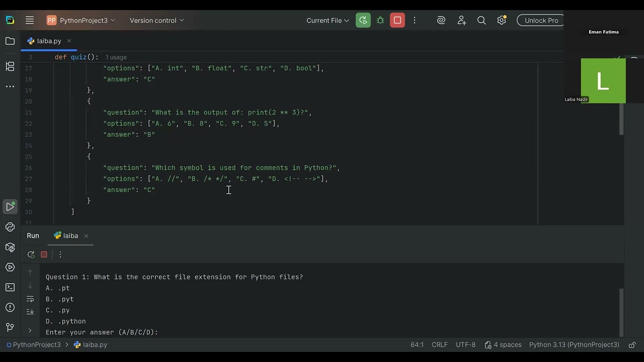Open the PyCharm main hamburger menu
Image resolution: width=644 pixels, height=362 pixels.
[x=30, y=21]
